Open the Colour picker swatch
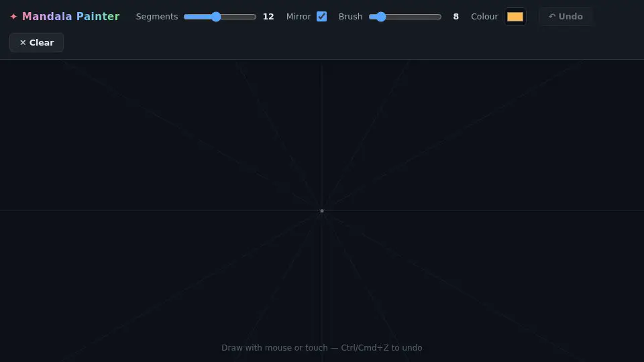The width and height of the screenshot is (644, 362). click(x=515, y=17)
